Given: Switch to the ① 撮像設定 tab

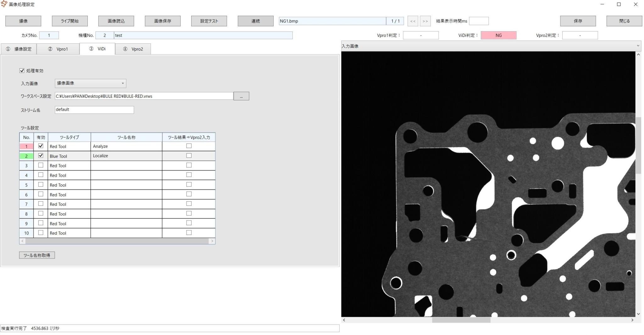Looking at the screenshot, I should tap(18, 49).
